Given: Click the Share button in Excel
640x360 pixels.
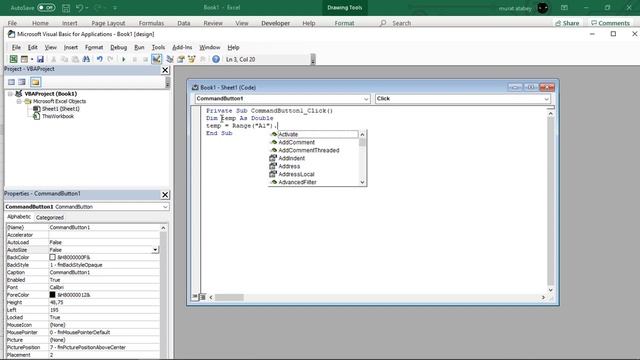Looking at the screenshot, I should [x=567, y=23].
